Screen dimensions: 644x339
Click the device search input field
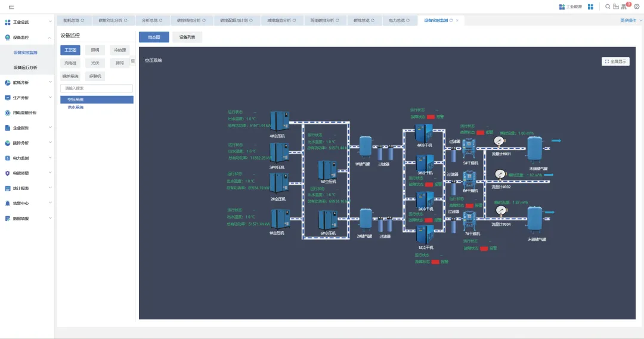(96, 88)
